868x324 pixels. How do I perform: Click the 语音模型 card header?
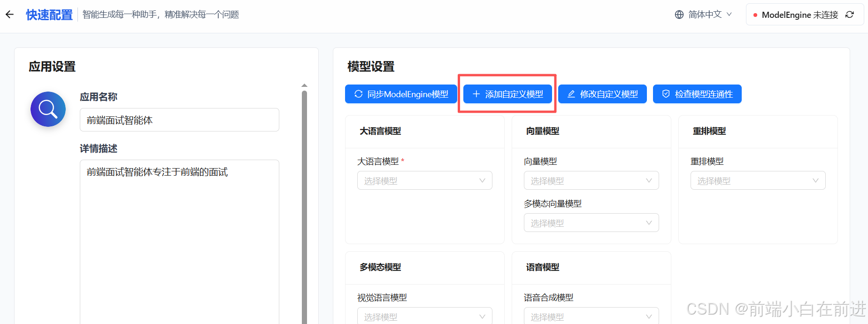(x=591, y=268)
